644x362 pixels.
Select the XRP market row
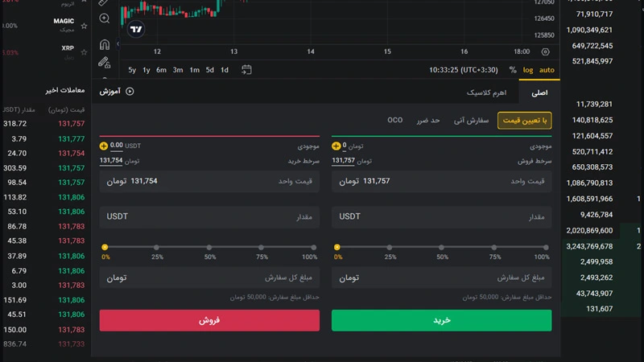[x=45, y=51]
